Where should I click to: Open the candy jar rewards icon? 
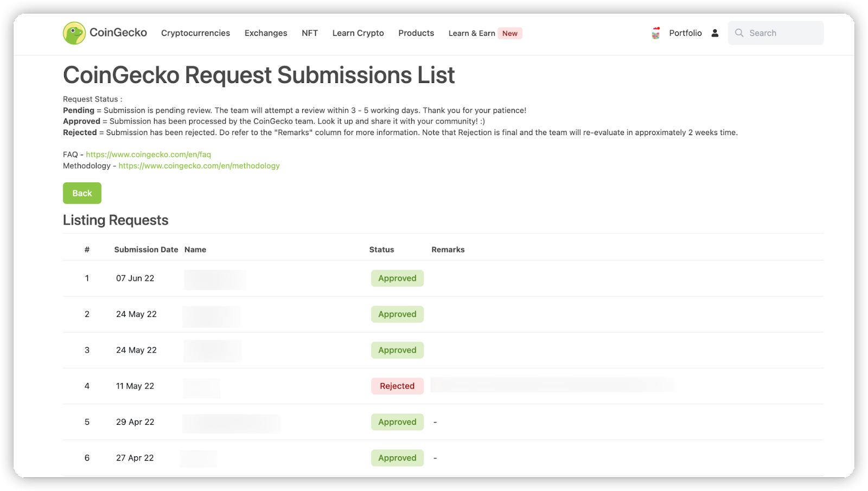(656, 33)
